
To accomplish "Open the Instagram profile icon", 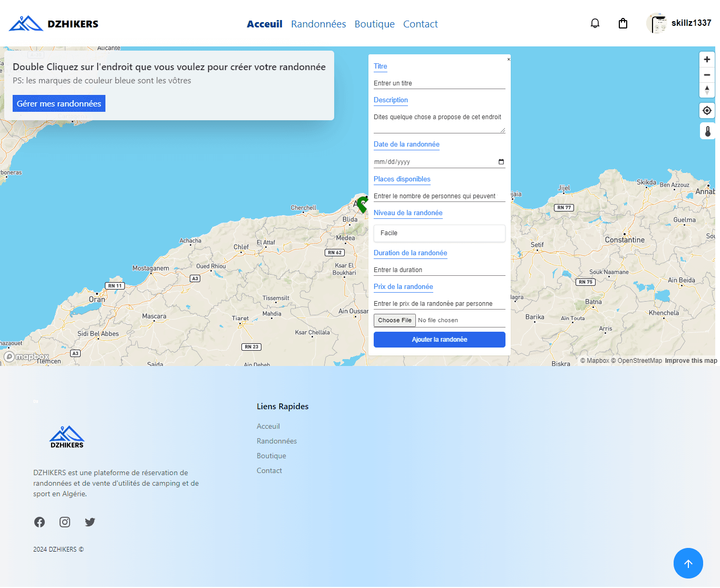I will click(x=65, y=522).
